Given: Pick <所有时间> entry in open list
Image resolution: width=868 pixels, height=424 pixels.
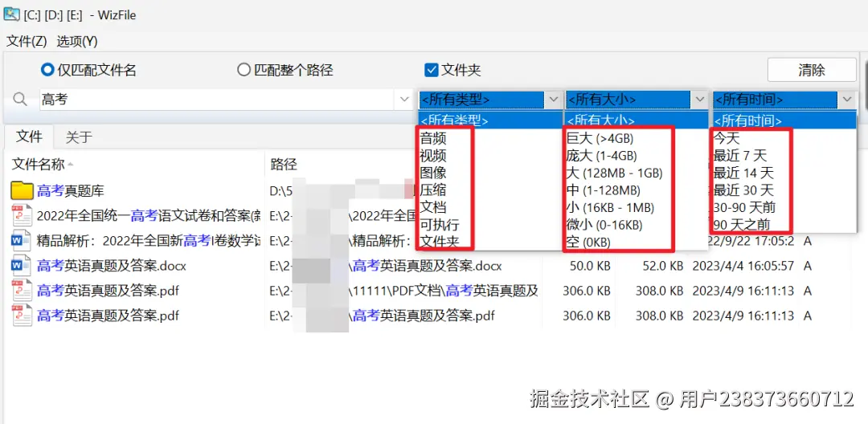Looking at the screenshot, I should 784,120.
